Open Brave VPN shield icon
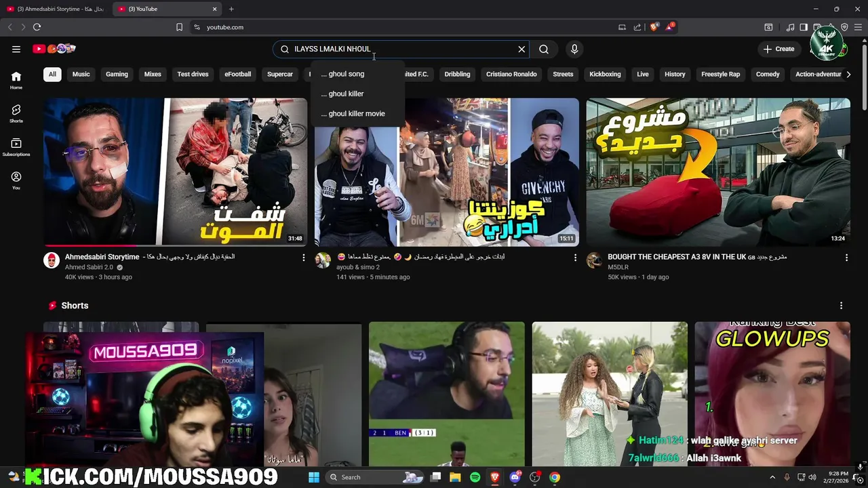The height and width of the screenshot is (488, 868). click(x=844, y=27)
